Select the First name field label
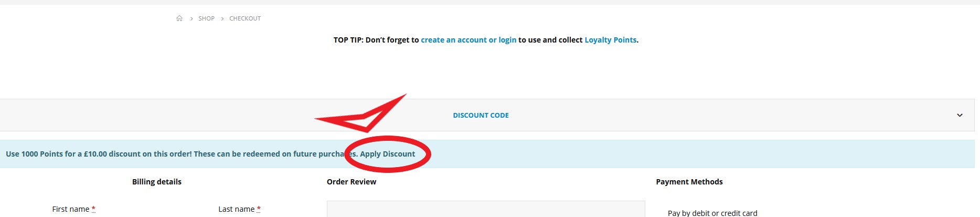980x217 pixels. pyautogui.click(x=71, y=209)
